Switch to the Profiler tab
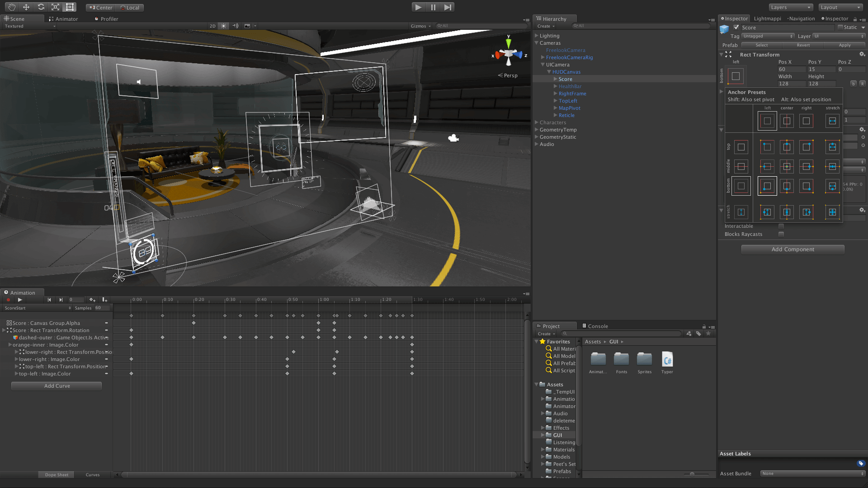The width and height of the screenshot is (868, 488). (x=107, y=19)
